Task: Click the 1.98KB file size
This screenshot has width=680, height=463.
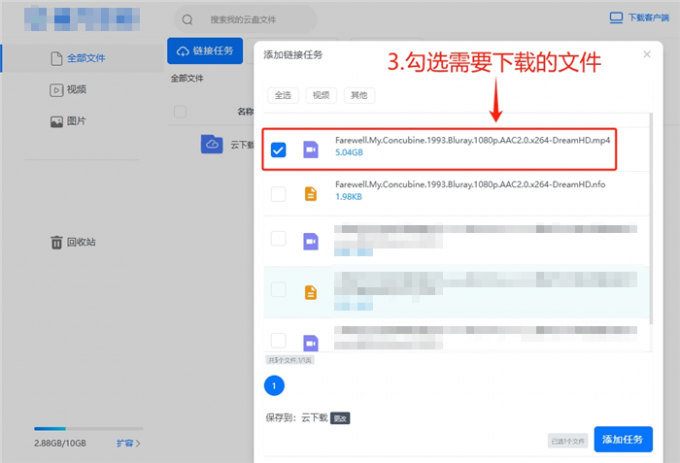Action: click(349, 197)
